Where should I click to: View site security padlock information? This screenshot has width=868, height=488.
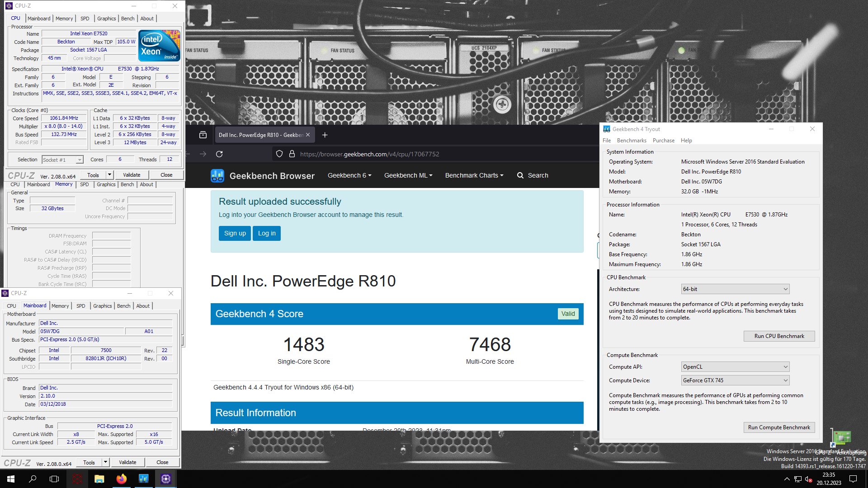click(292, 154)
